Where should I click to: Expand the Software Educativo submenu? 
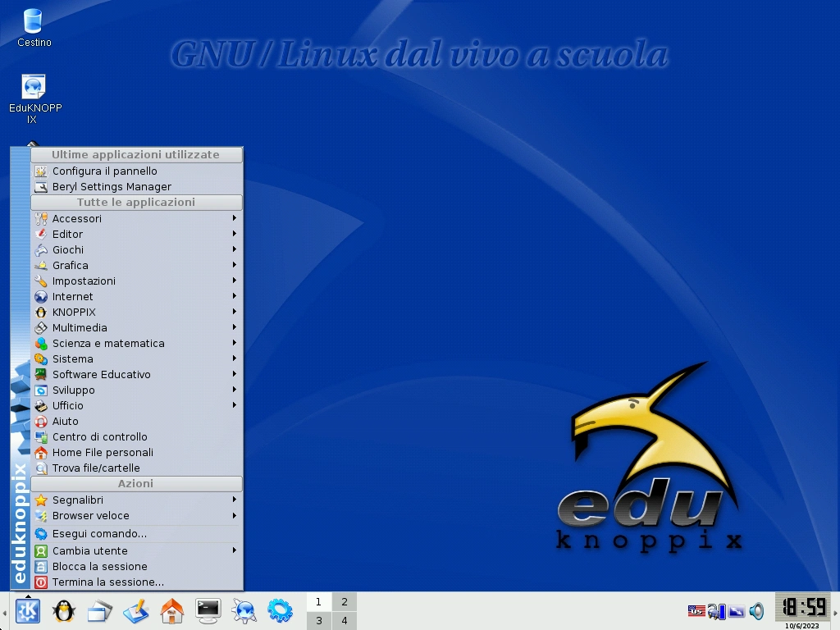(101, 374)
